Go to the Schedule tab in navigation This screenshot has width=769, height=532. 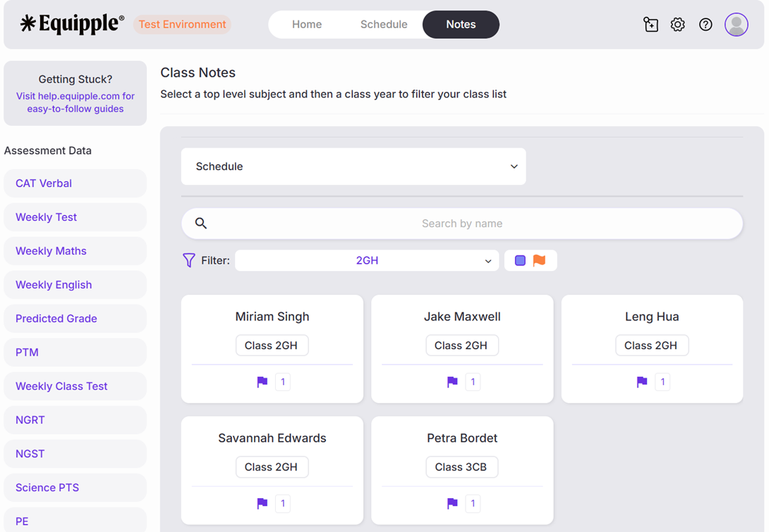click(x=384, y=25)
